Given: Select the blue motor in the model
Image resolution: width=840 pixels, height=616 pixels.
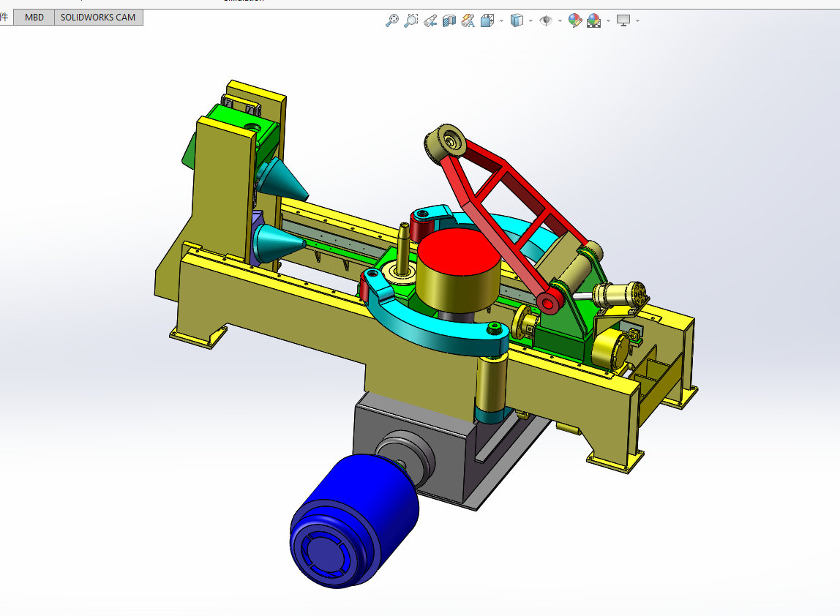Looking at the screenshot, I should (353, 519).
